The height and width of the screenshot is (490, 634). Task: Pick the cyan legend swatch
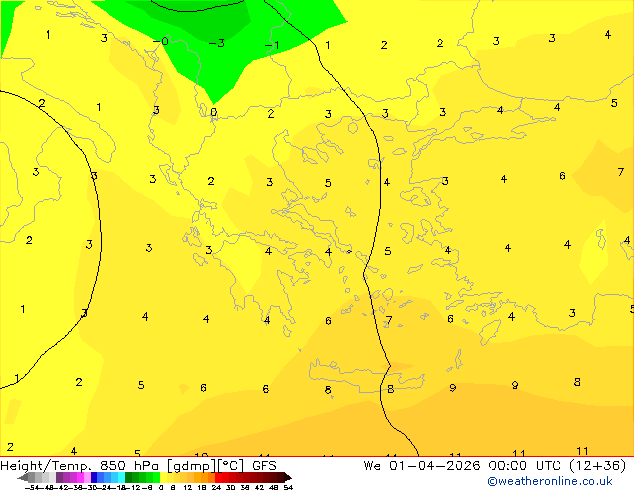121,477
